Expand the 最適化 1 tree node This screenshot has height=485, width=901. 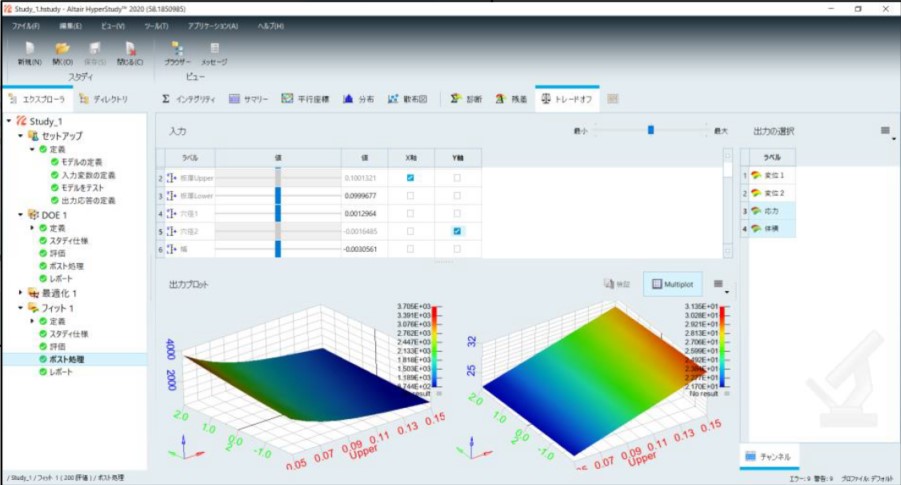point(20,293)
